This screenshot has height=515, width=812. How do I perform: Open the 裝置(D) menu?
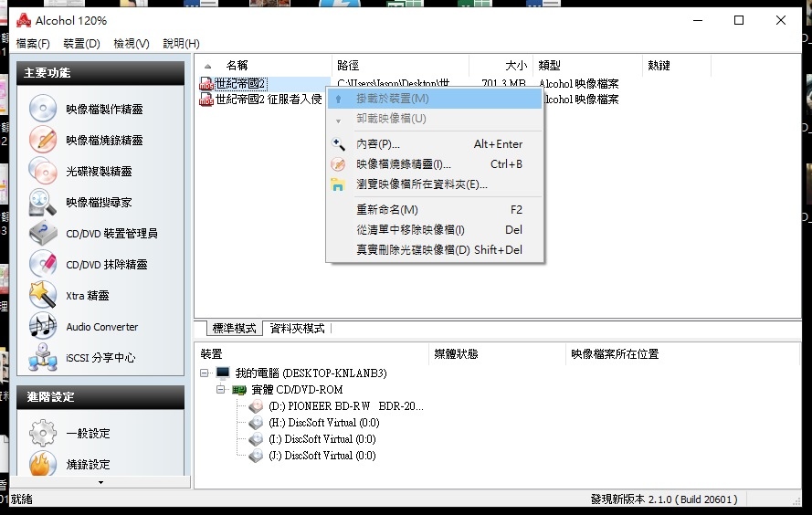pos(81,44)
